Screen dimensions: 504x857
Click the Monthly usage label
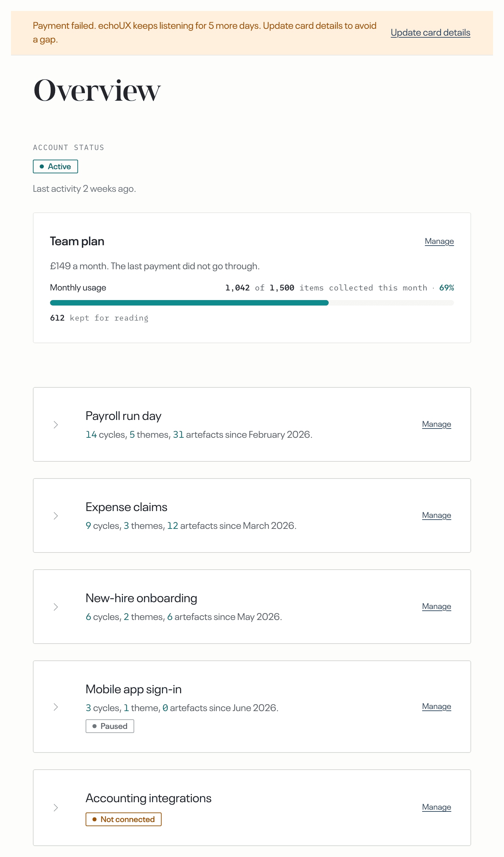point(78,288)
